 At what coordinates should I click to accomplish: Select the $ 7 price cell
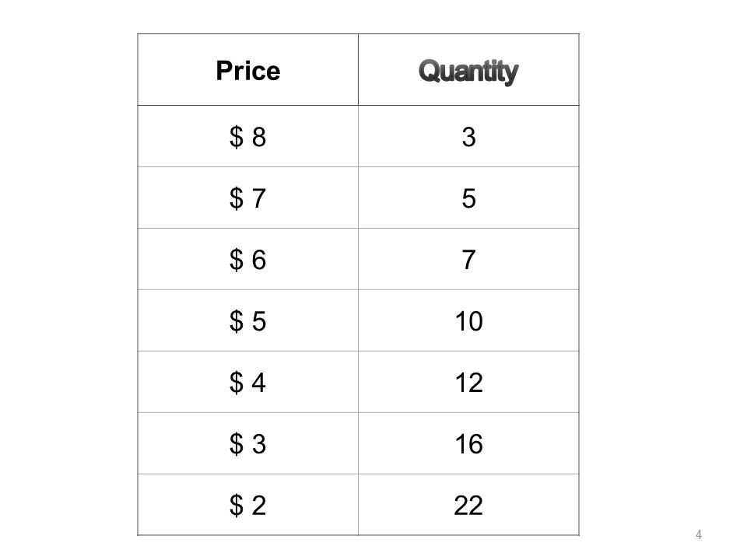247,198
